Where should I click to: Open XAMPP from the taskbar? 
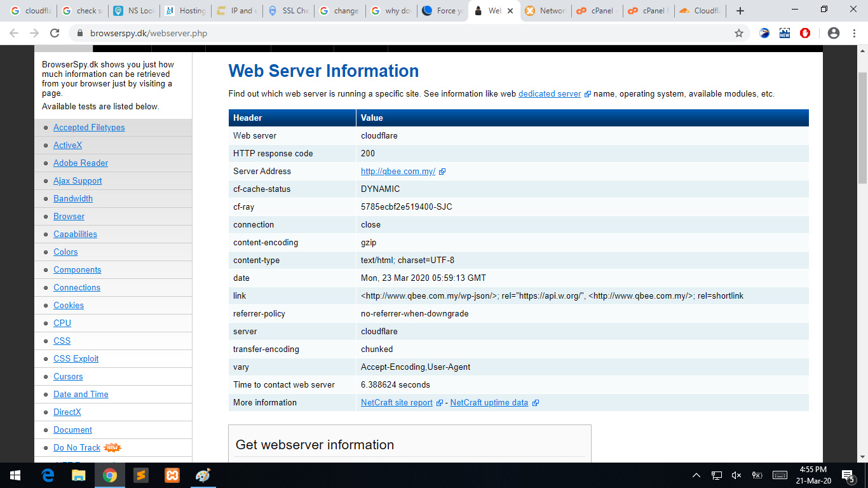[172, 475]
